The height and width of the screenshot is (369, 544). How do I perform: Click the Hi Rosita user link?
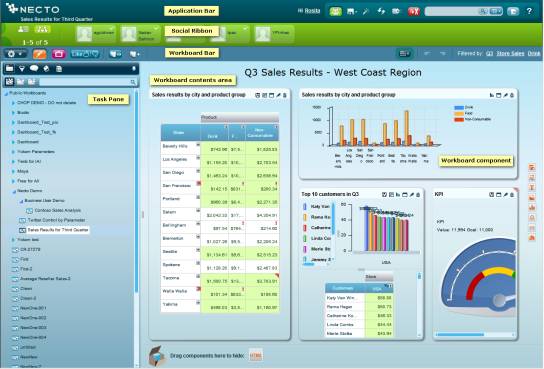pyautogui.click(x=309, y=11)
